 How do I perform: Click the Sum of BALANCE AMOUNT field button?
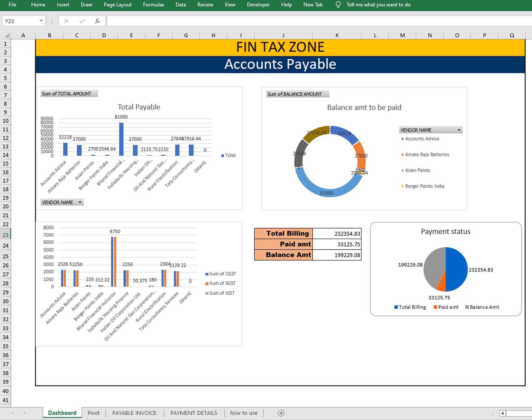pos(297,94)
